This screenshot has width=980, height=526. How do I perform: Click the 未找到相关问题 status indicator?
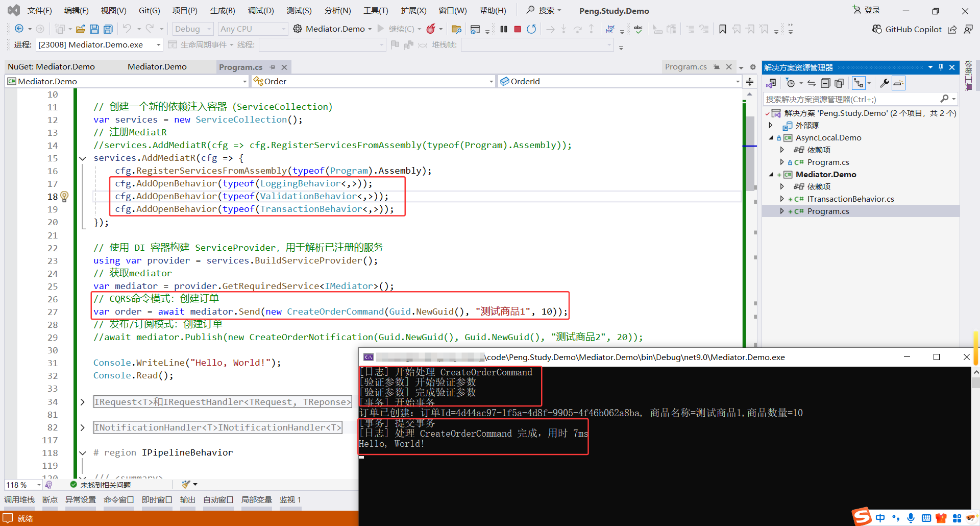[101, 485]
